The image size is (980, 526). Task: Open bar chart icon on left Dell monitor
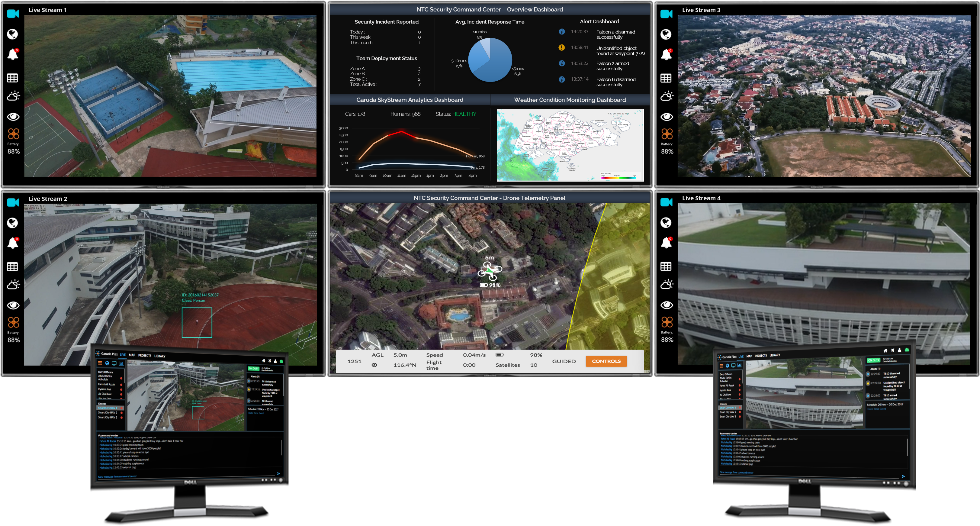coord(121,363)
